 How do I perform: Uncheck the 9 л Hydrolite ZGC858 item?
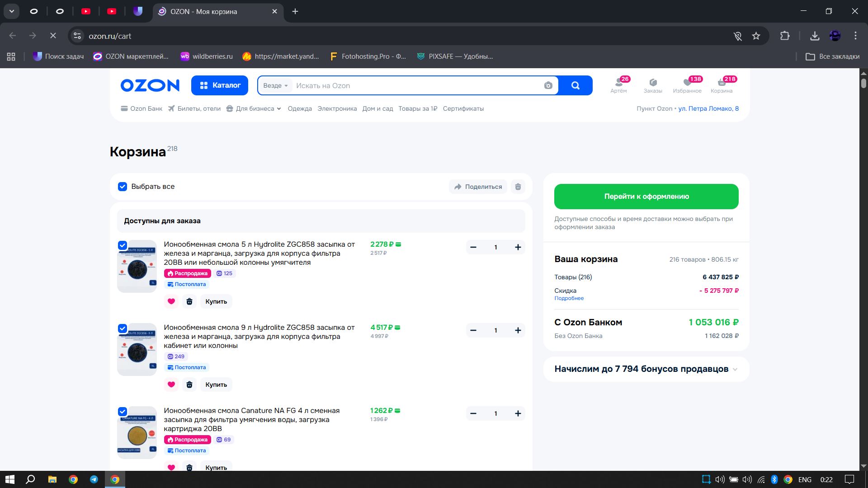pos(123,328)
